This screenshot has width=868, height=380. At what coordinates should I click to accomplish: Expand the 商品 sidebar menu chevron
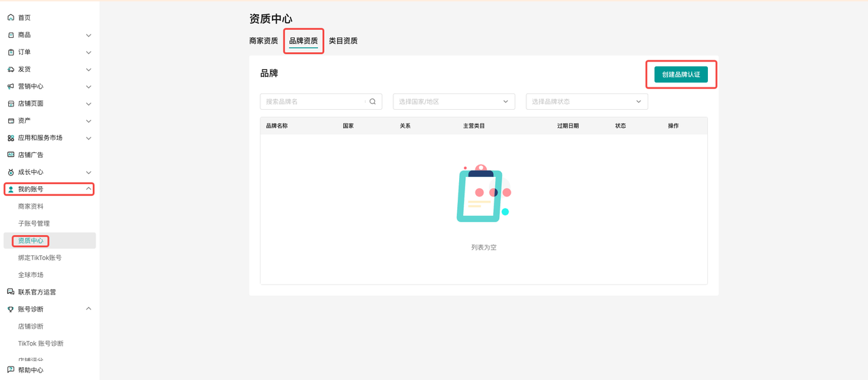(89, 35)
